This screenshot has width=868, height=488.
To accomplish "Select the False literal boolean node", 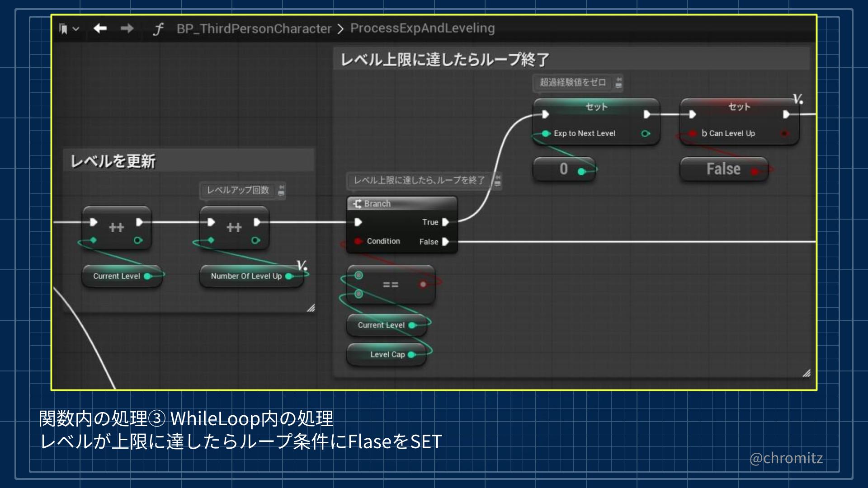I will (723, 169).
